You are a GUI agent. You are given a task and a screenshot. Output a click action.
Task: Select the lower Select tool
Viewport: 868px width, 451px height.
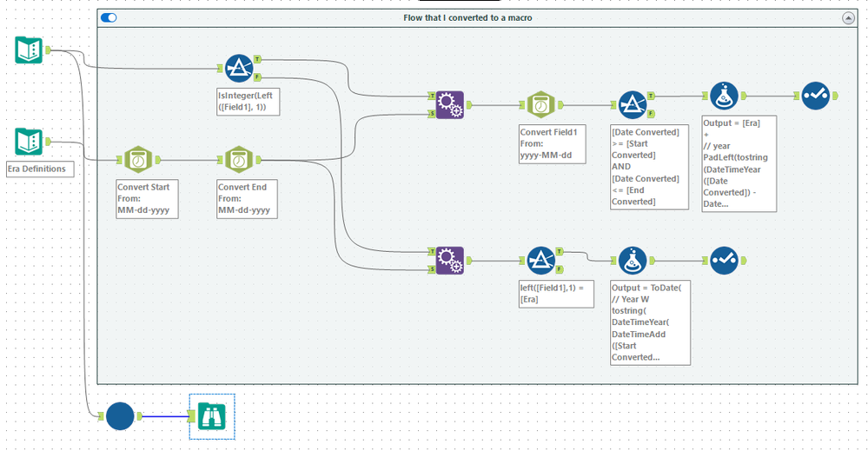(x=724, y=260)
